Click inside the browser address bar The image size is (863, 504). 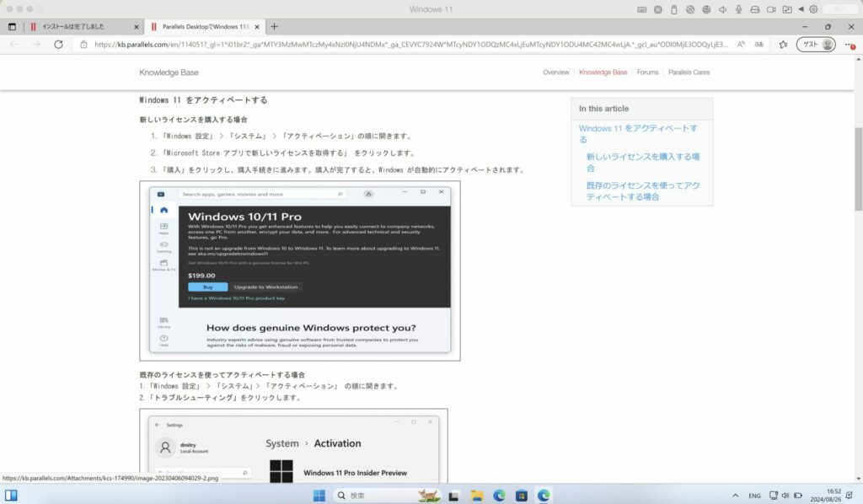337,44
